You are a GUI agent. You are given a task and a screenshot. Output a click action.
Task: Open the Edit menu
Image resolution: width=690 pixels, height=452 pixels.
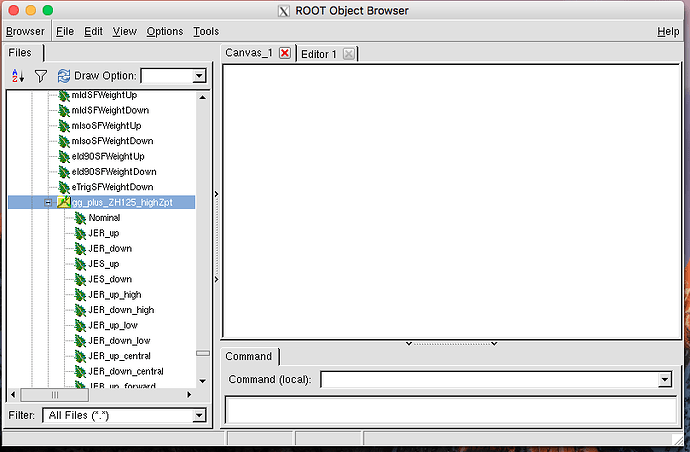point(93,31)
